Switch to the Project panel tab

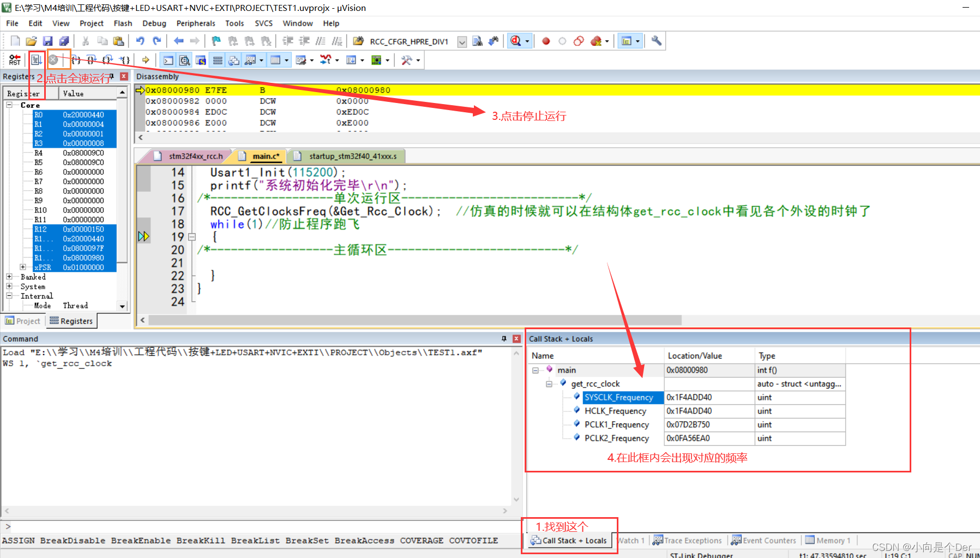tap(23, 321)
